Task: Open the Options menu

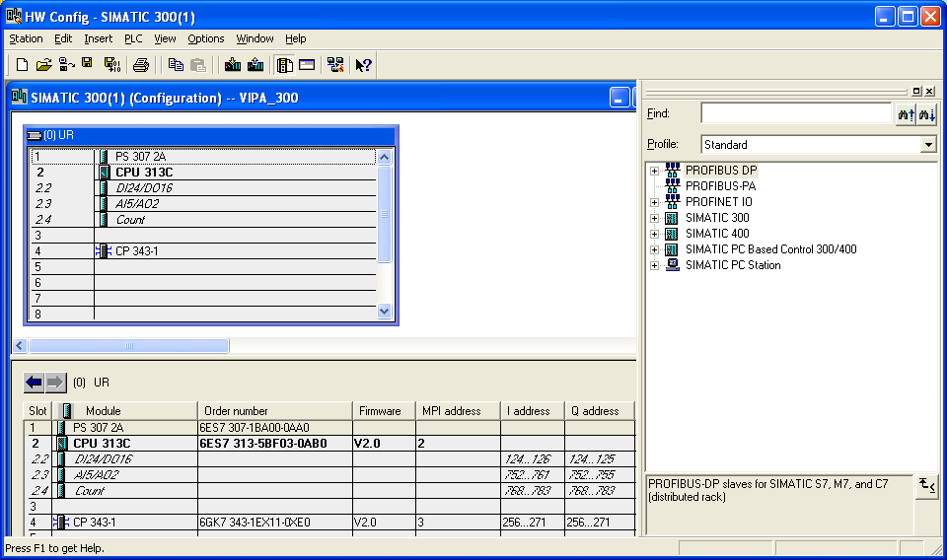Action: point(206,38)
